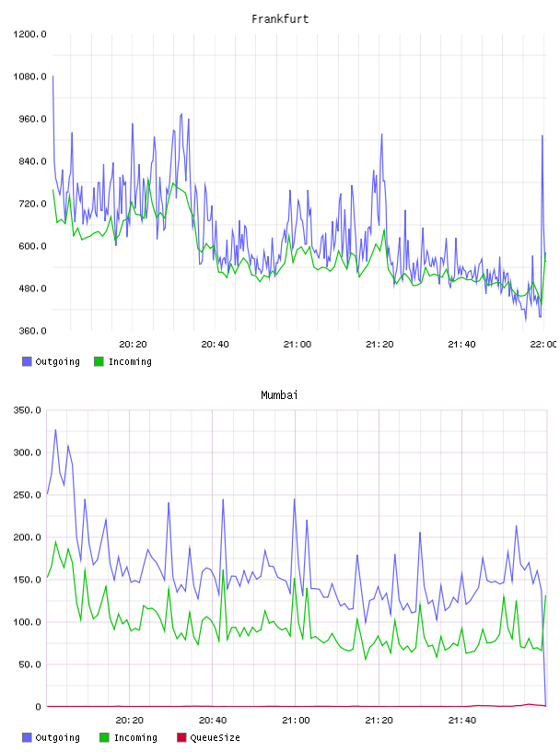This screenshot has height=752, width=560.
Task: Click the 20:40 time label on Frankfurt chart
Action: click(215, 345)
